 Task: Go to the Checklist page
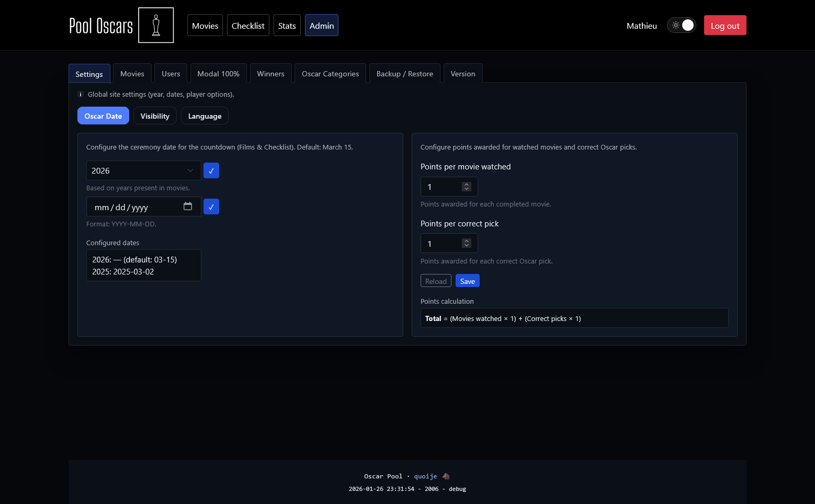coord(248,25)
